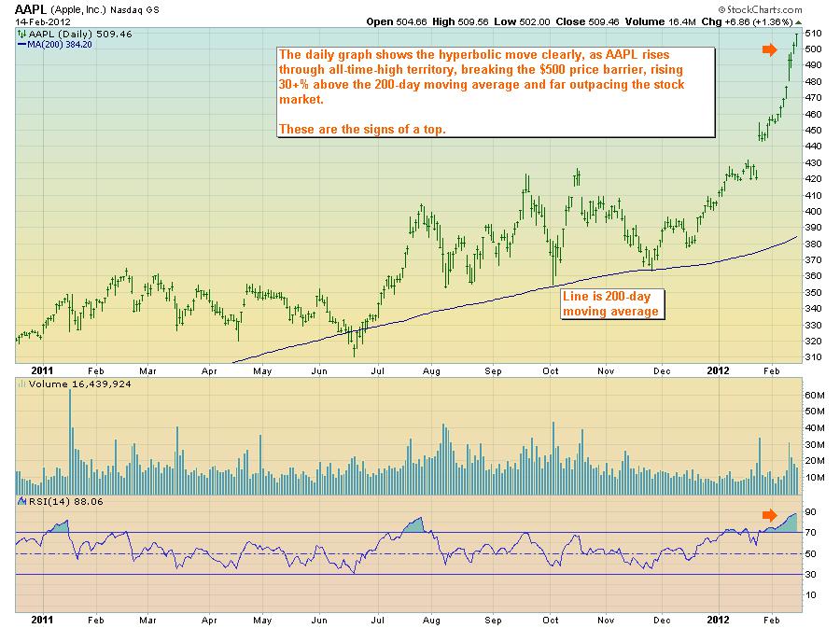The height and width of the screenshot is (628, 840).
Task: Click the 30 label on the RSI axis
Action: point(811,575)
